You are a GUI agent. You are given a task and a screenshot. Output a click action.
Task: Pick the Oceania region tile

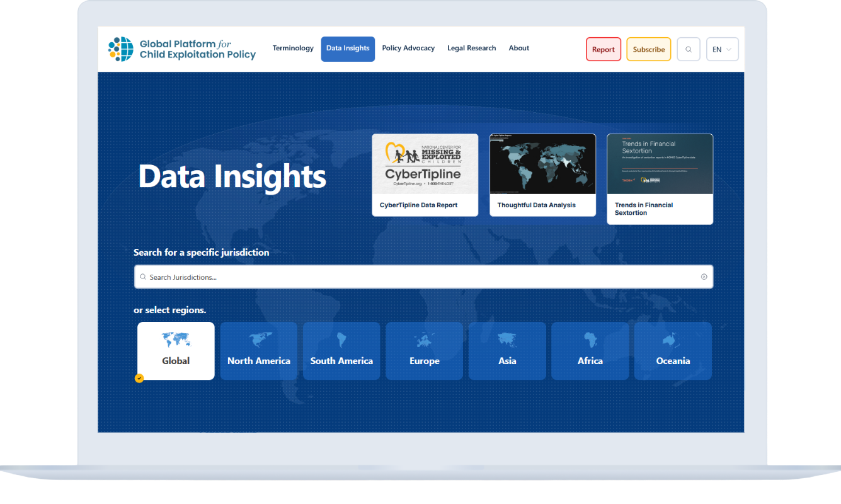pyautogui.click(x=673, y=351)
